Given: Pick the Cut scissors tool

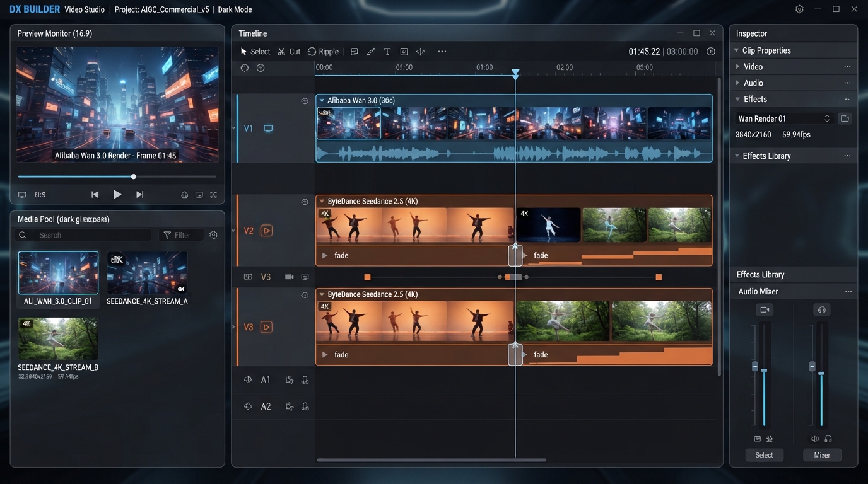Looking at the screenshot, I should pyautogui.click(x=289, y=52).
